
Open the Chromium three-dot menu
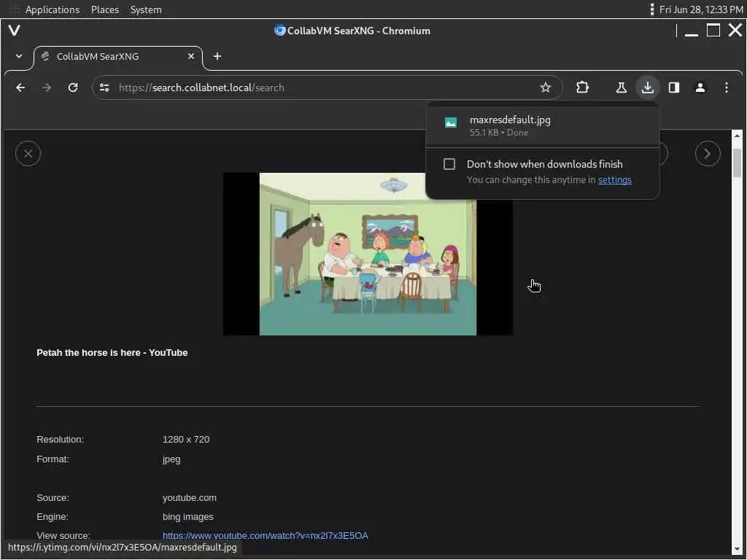click(726, 87)
